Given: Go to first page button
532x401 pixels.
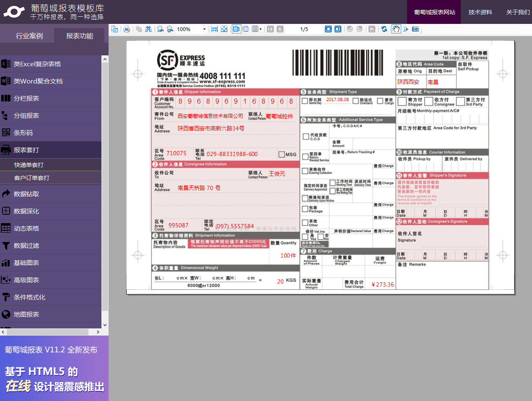Looking at the screenshot, I should (270, 29).
